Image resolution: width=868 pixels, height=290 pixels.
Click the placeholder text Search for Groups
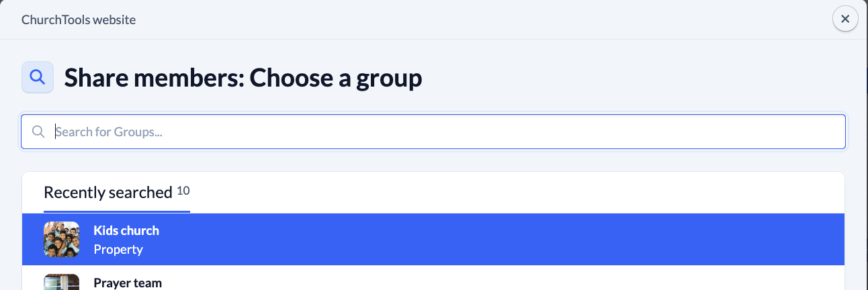pyautogui.click(x=109, y=132)
